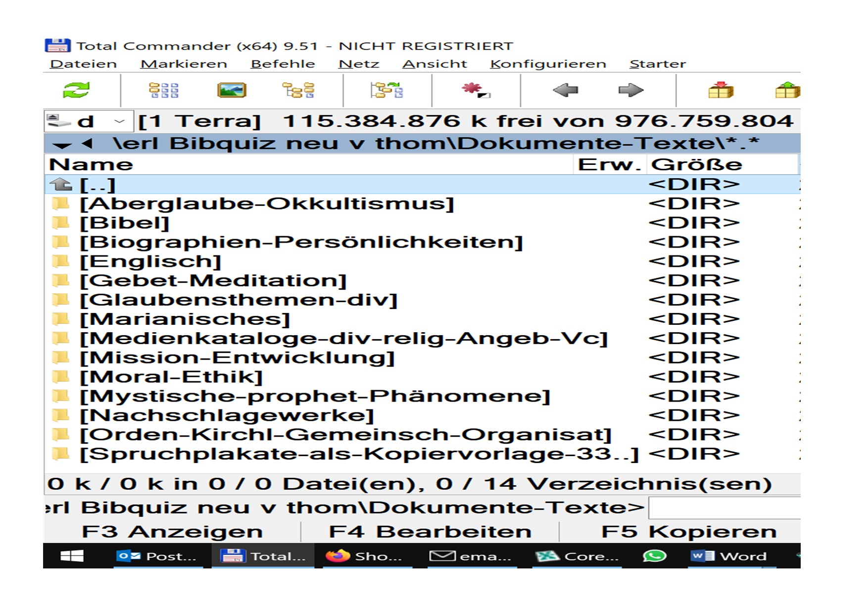Show directory tree toolbar icon

298,90
